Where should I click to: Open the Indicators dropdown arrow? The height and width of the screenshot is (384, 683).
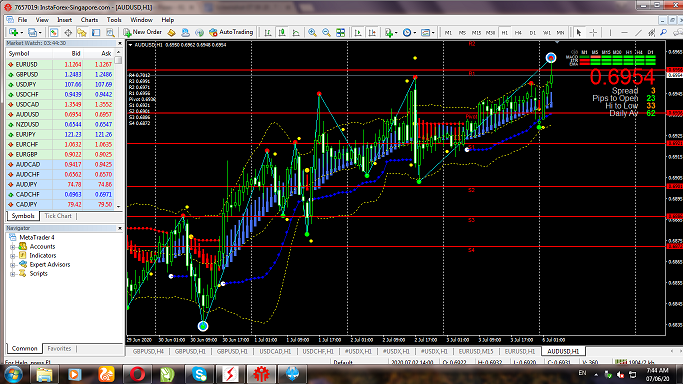coord(396,33)
